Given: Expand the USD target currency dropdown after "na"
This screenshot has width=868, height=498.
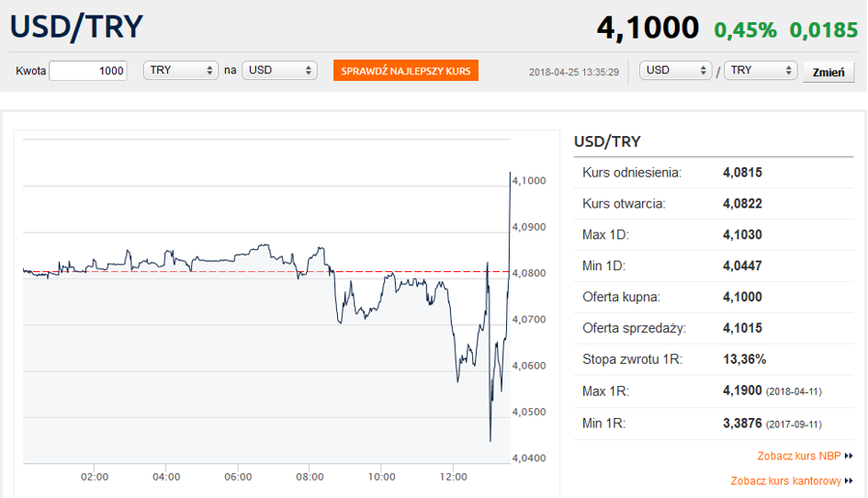Looking at the screenshot, I should [x=279, y=71].
